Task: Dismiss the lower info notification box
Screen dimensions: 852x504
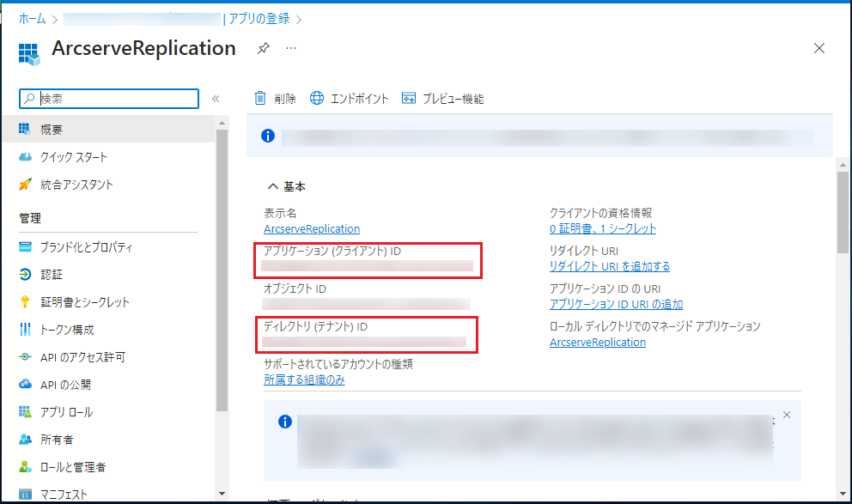Action: 787,415
